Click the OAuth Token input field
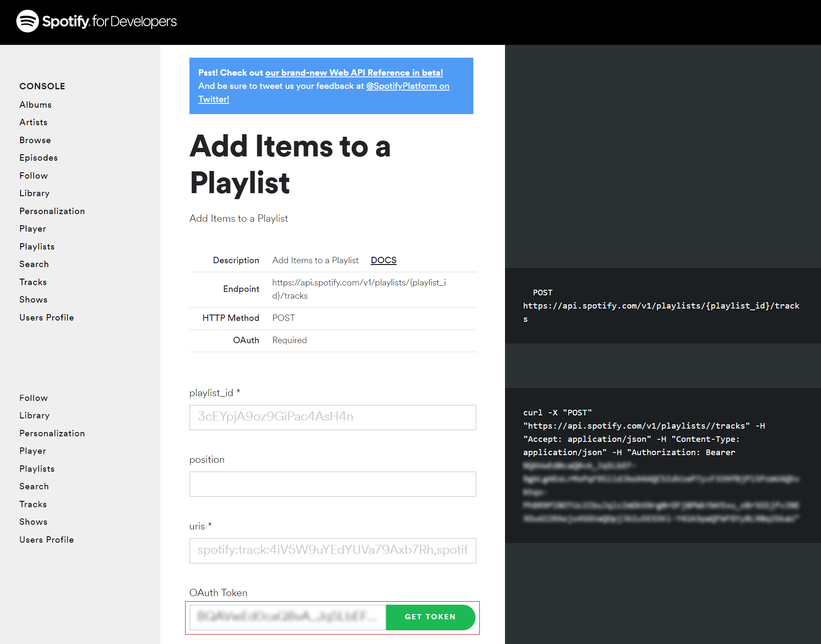This screenshot has width=821, height=644. (x=287, y=617)
